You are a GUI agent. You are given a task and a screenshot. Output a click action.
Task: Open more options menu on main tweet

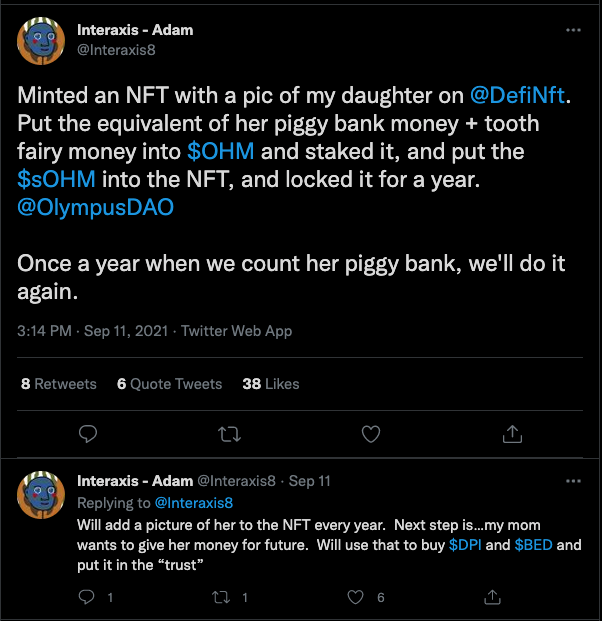[x=573, y=30]
